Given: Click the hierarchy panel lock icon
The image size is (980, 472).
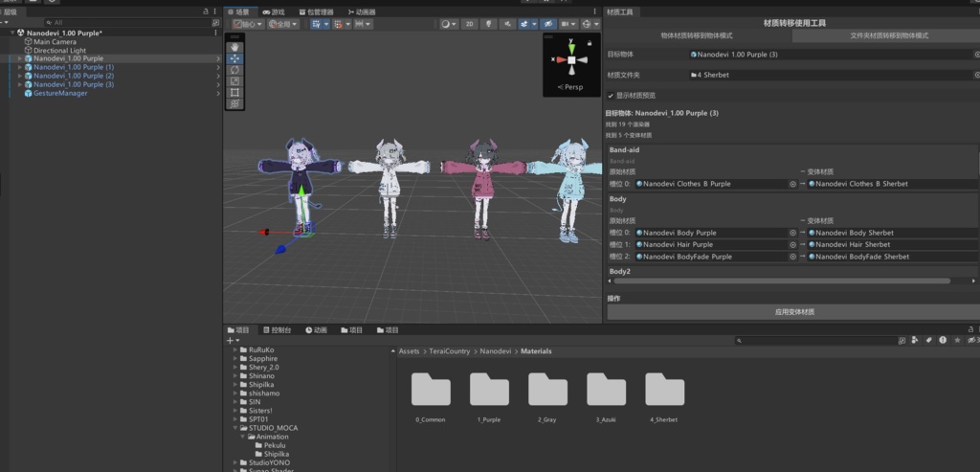Looking at the screenshot, I should click(x=206, y=11).
